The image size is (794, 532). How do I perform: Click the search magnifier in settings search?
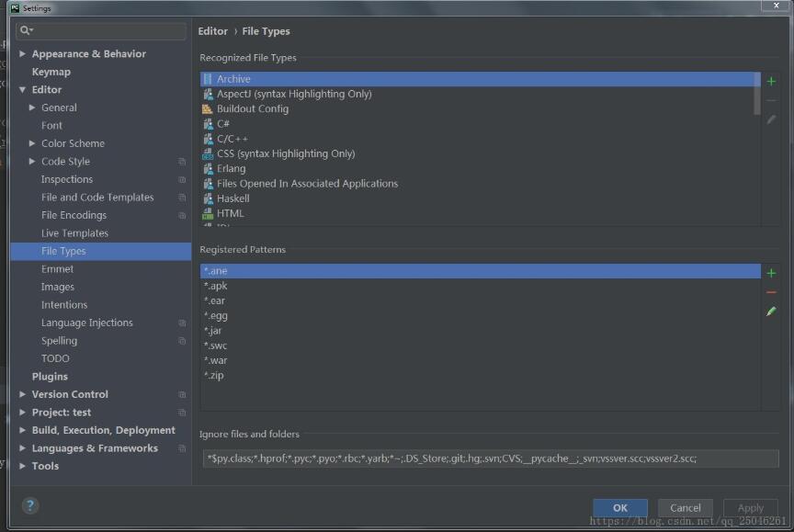point(26,30)
